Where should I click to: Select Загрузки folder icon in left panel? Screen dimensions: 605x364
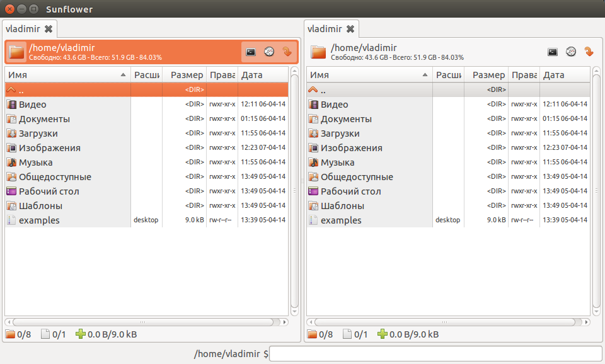12,134
